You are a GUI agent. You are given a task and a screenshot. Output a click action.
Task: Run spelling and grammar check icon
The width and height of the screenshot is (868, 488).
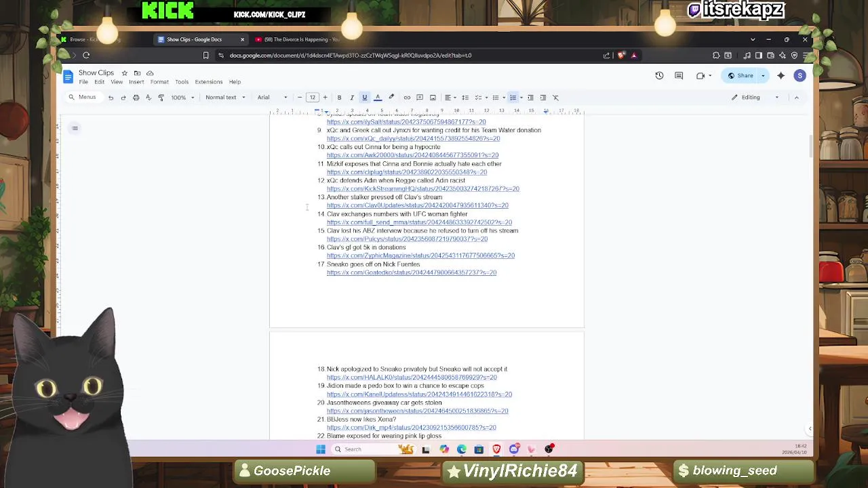149,98
